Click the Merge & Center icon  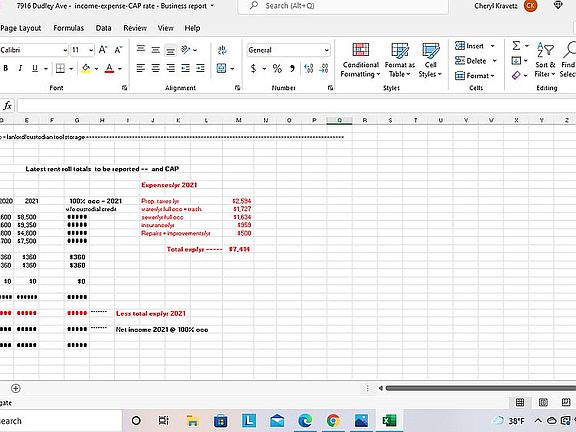click(222, 68)
